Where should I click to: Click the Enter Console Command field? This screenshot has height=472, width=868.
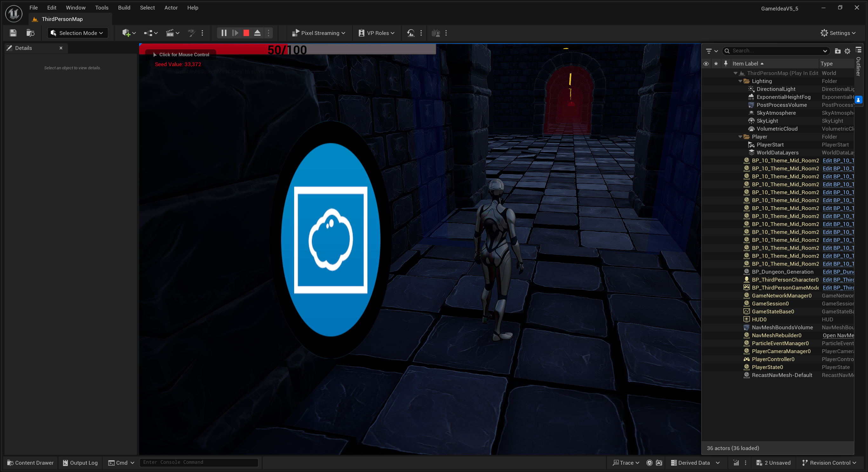pyautogui.click(x=199, y=462)
